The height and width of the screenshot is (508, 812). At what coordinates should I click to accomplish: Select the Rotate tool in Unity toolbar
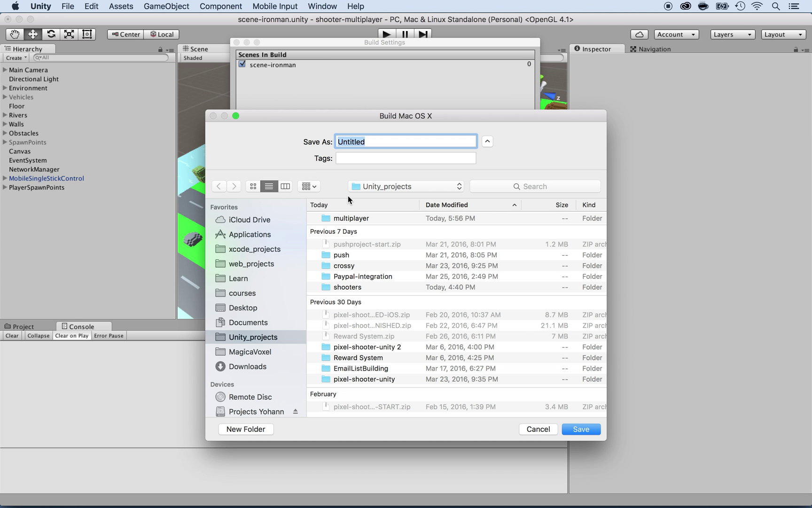[51, 34]
